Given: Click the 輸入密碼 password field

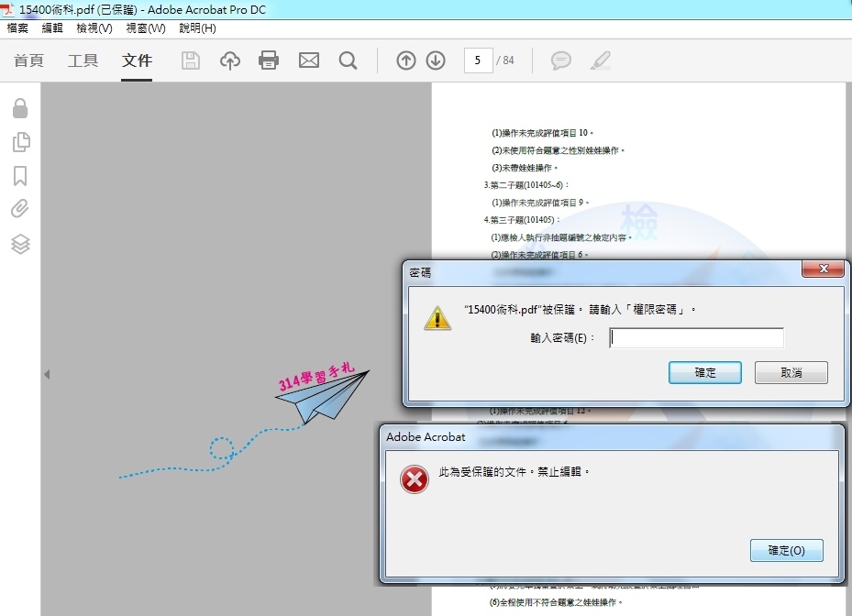Looking at the screenshot, I should [x=697, y=338].
